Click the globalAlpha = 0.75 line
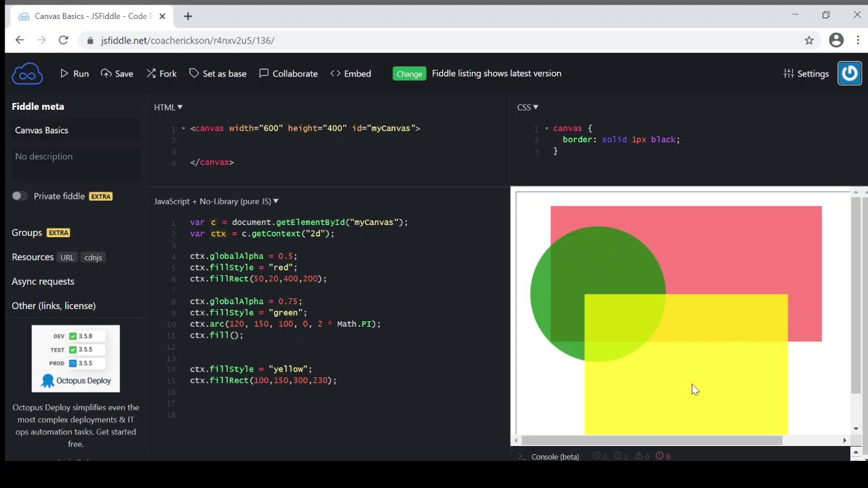Viewport: 868px width, 488px height. click(246, 301)
